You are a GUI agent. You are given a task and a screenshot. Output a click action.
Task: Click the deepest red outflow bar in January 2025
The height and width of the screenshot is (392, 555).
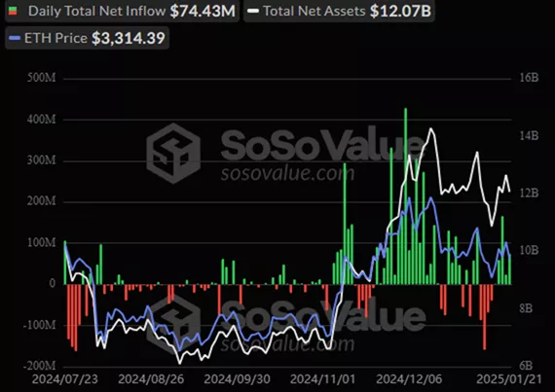point(485,317)
